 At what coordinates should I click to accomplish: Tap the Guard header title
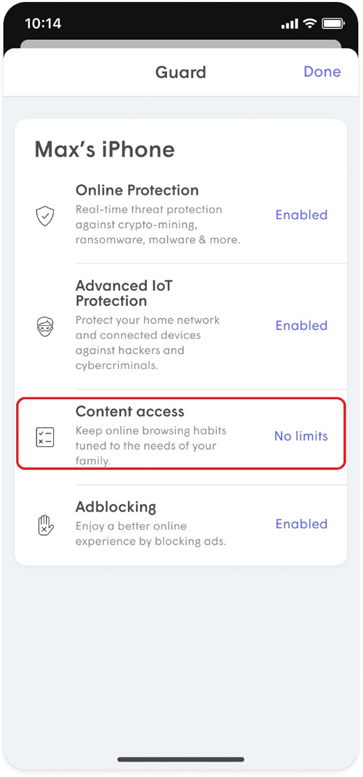click(181, 72)
